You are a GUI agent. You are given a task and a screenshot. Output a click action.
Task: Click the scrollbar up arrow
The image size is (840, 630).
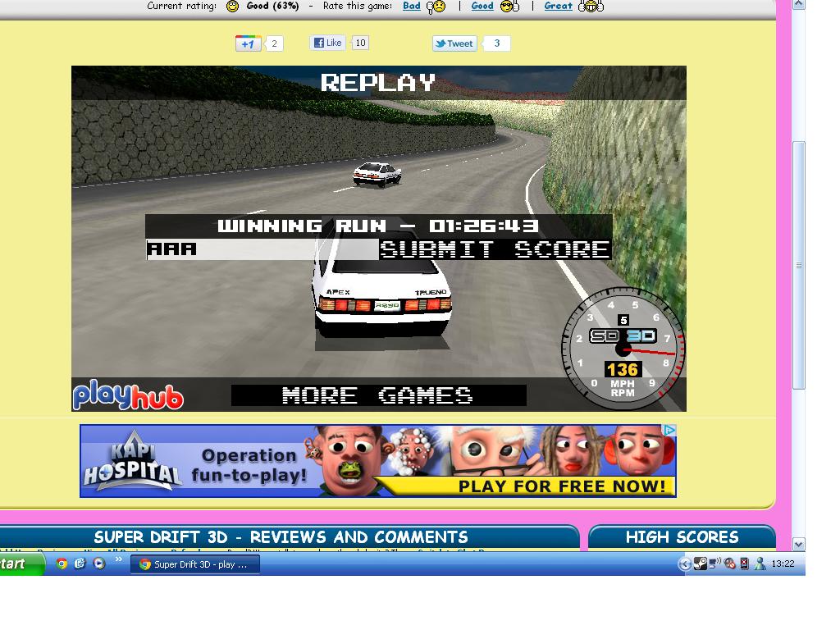798,4
